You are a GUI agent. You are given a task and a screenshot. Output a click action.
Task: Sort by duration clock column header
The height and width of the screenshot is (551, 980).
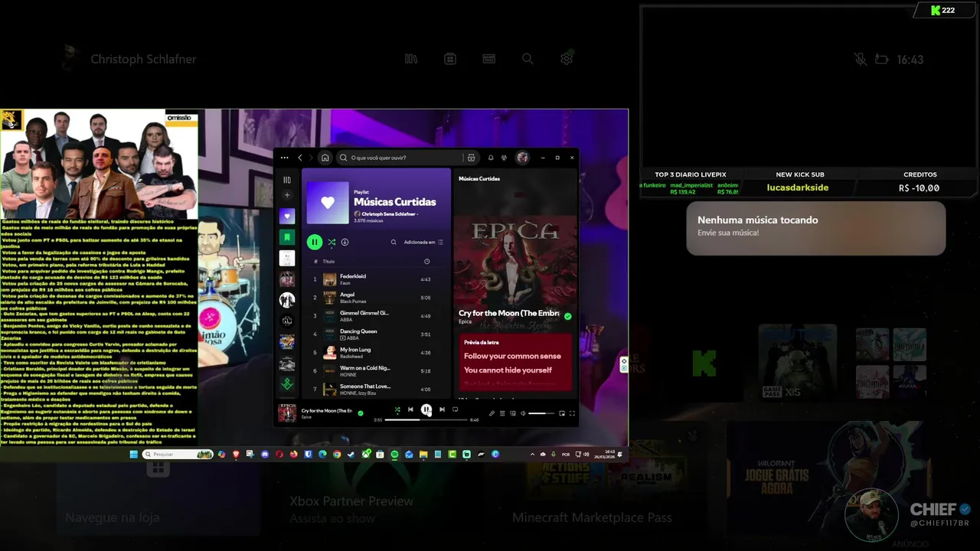click(426, 262)
